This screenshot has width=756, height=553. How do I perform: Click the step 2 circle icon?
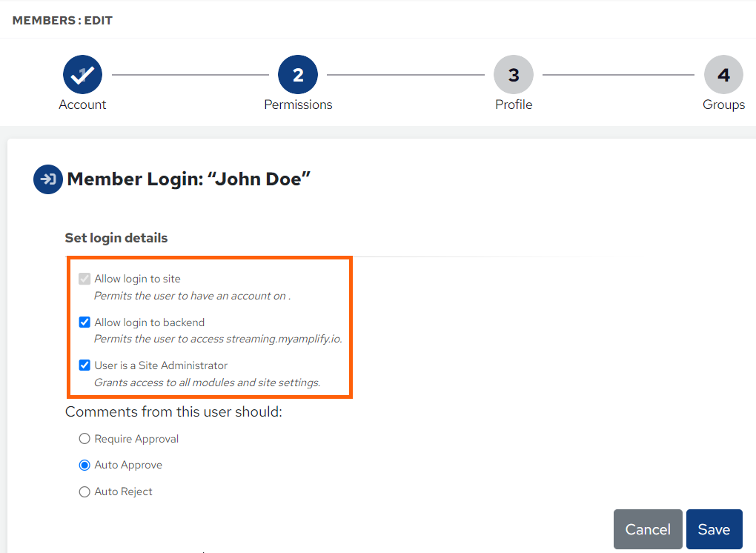[298, 74]
